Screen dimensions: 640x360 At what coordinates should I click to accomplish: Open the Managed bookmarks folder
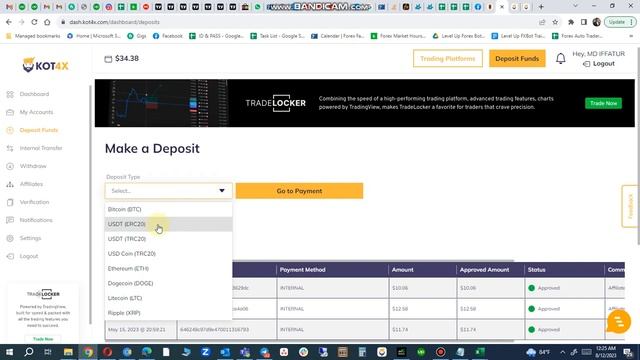[33, 36]
